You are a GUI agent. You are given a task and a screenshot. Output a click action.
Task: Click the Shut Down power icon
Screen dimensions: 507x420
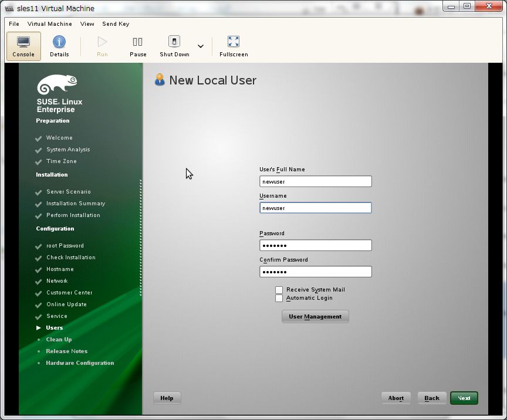[x=174, y=42]
